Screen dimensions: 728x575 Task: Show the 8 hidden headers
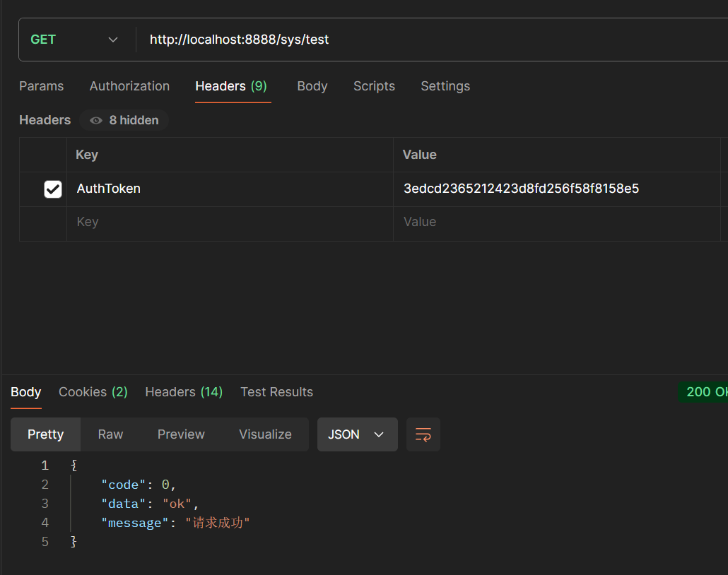(x=124, y=120)
